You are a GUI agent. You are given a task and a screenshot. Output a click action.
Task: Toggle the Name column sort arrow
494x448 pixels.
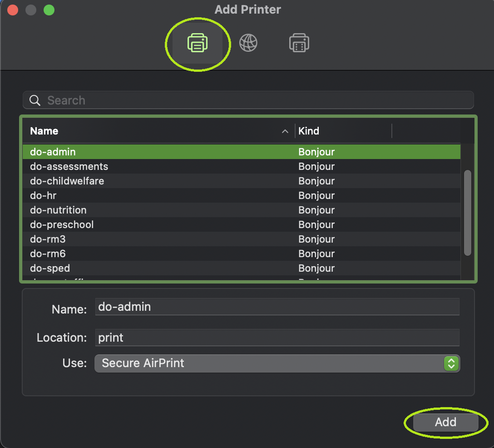tap(285, 131)
